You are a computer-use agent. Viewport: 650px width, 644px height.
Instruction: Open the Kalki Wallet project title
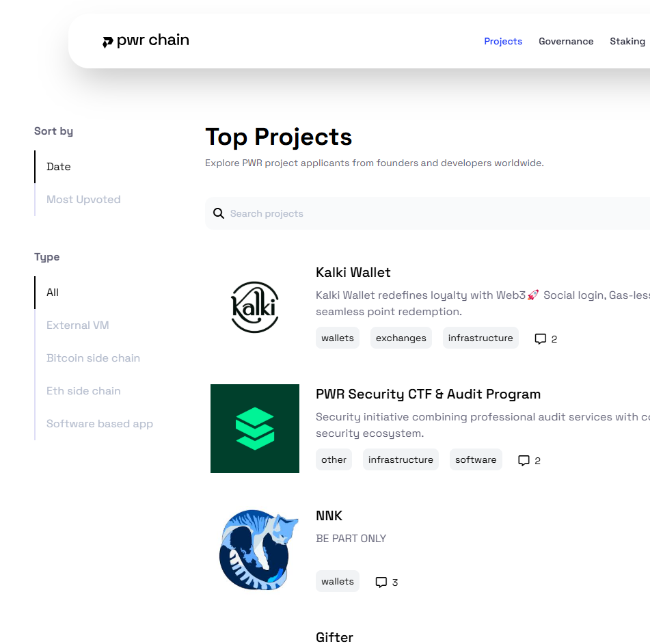353,272
